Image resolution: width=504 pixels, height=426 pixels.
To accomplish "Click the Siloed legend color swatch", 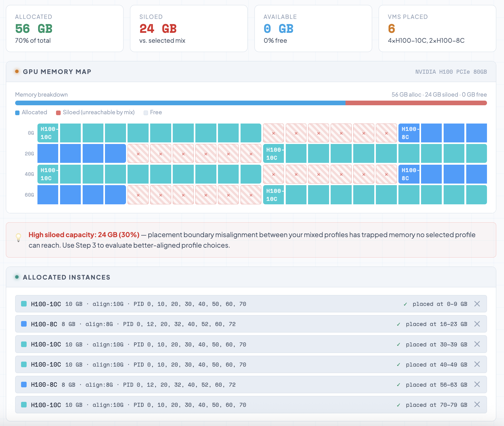I will [58, 113].
